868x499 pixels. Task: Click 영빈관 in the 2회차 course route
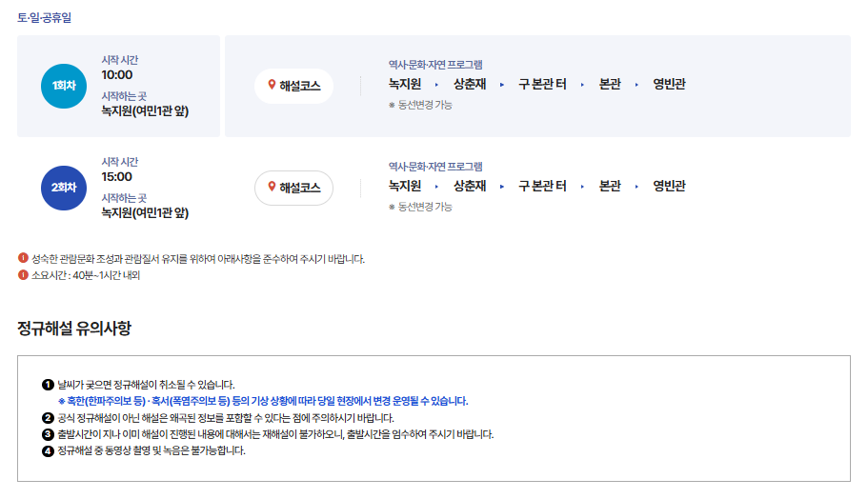[669, 186]
